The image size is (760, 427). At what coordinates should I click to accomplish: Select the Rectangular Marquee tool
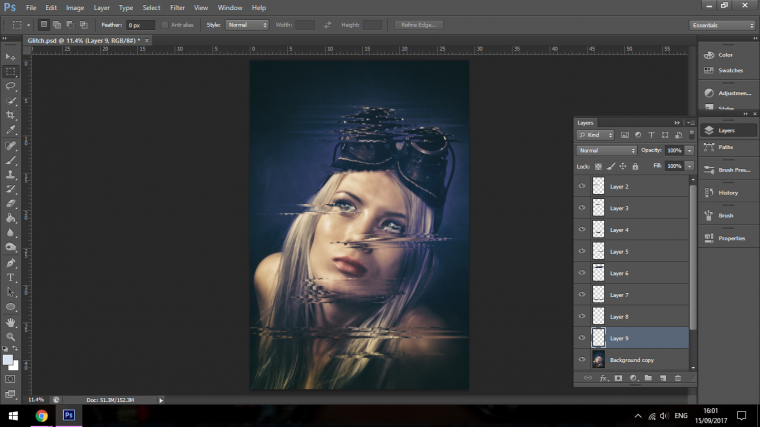[x=10, y=72]
